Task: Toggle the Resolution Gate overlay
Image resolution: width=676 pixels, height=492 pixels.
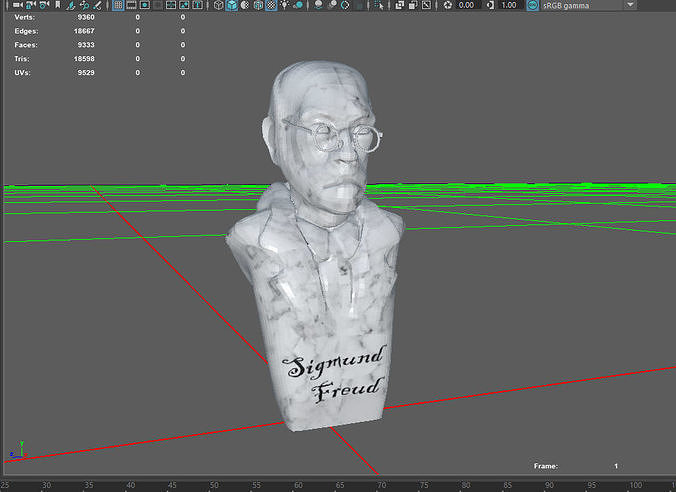Action: (144, 5)
